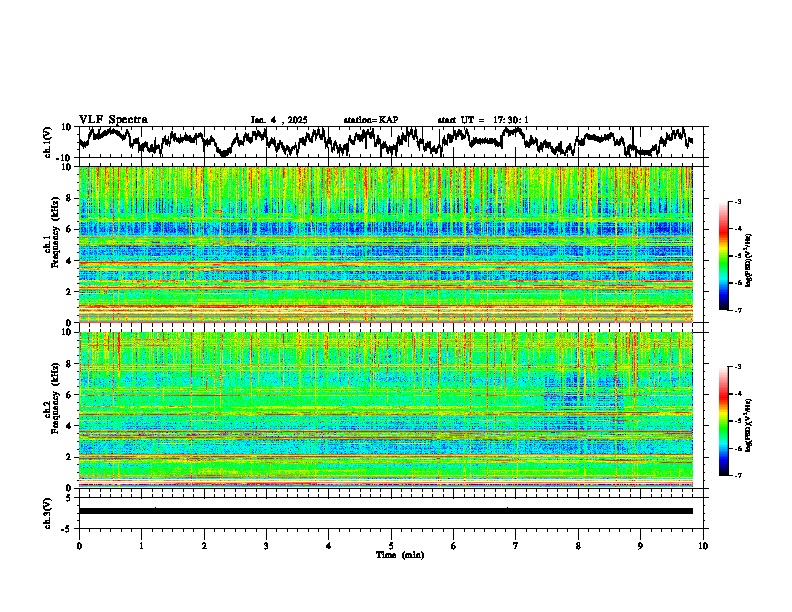Image resolution: width=792 pixels, height=612 pixels.
Task: Click the 'VLF Spectra' title text
Action: (x=113, y=120)
